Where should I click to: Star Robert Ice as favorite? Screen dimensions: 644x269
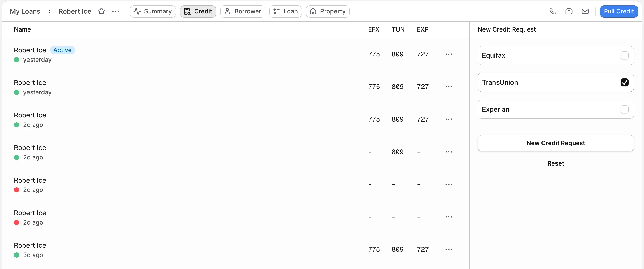click(x=101, y=11)
